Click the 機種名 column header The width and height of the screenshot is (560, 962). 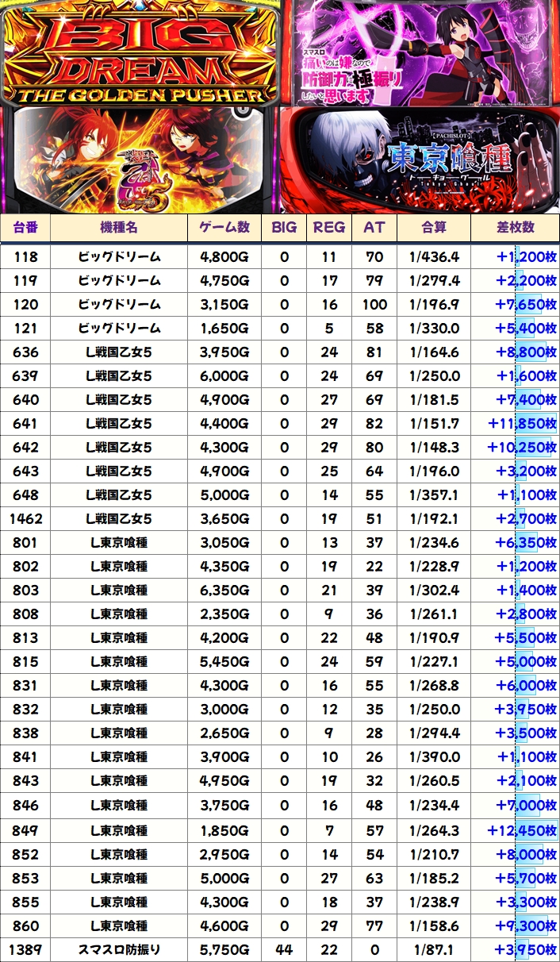[x=119, y=228]
